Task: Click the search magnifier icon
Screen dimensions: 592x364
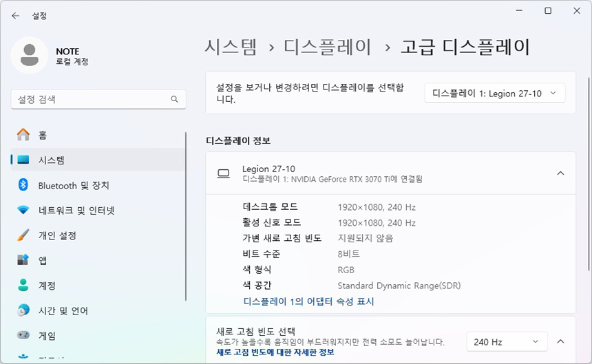Action: coord(175,99)
